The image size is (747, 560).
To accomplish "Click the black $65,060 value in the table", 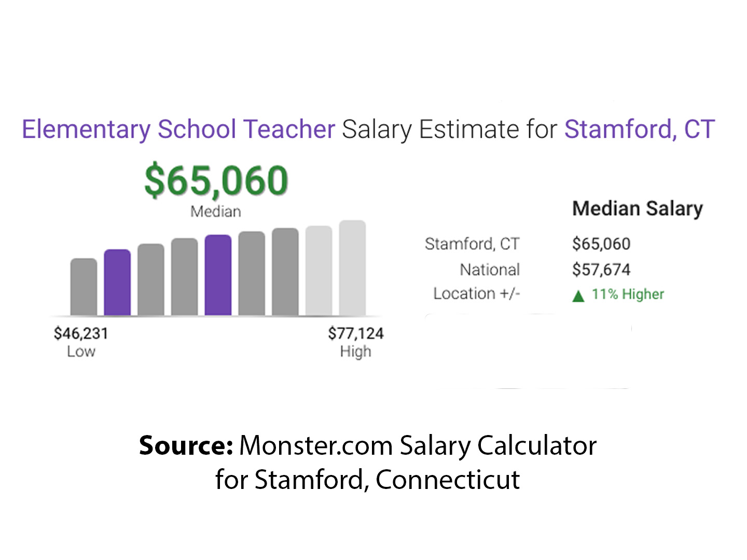I will click(601, 244).
